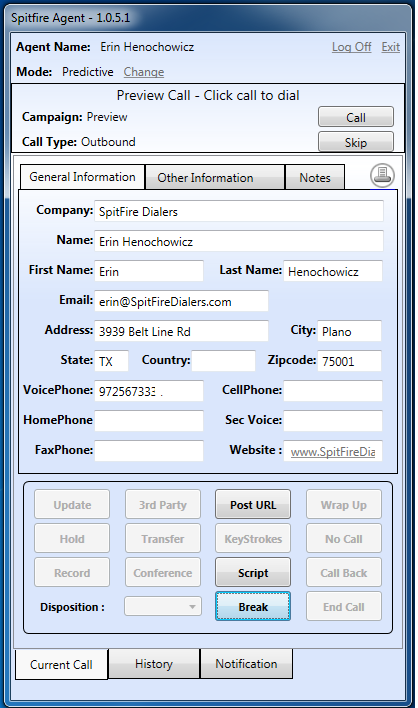Click the End Call button
The width and height of the screenshot is (418, 708).
point(344,606)
